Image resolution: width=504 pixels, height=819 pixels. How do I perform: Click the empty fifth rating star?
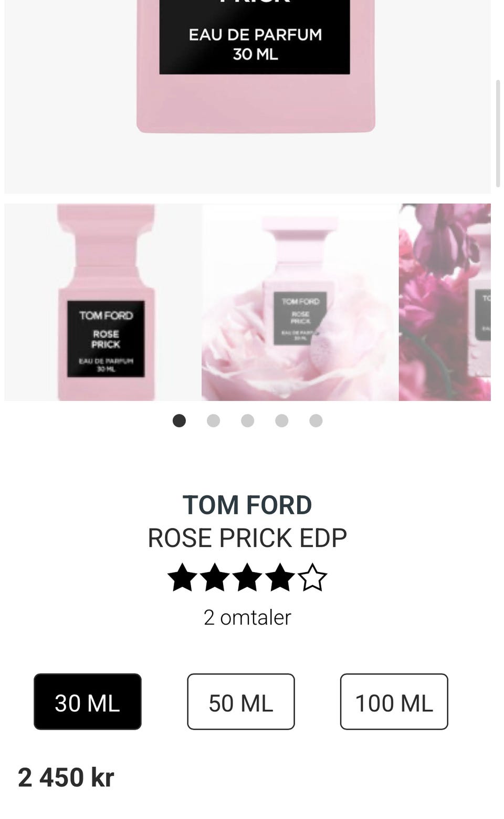312,577
